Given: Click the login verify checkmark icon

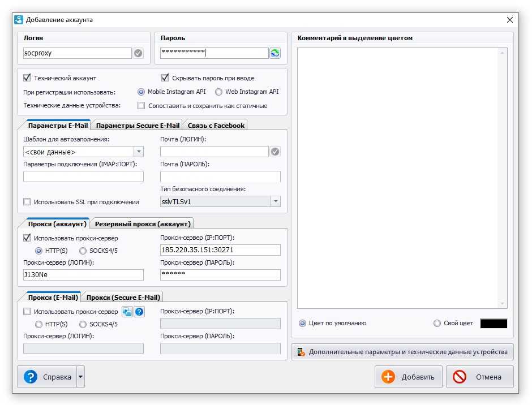Looking at the screenshot, I should point(138,53).
